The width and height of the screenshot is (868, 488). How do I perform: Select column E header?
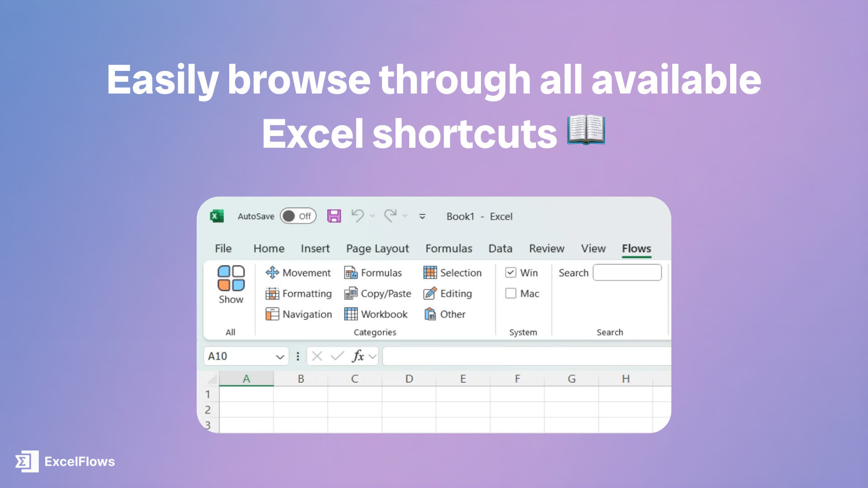(x=463, y=379)
